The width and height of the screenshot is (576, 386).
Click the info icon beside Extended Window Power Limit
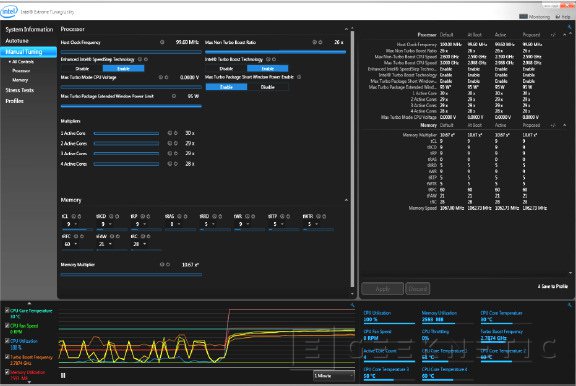[174, 96]
